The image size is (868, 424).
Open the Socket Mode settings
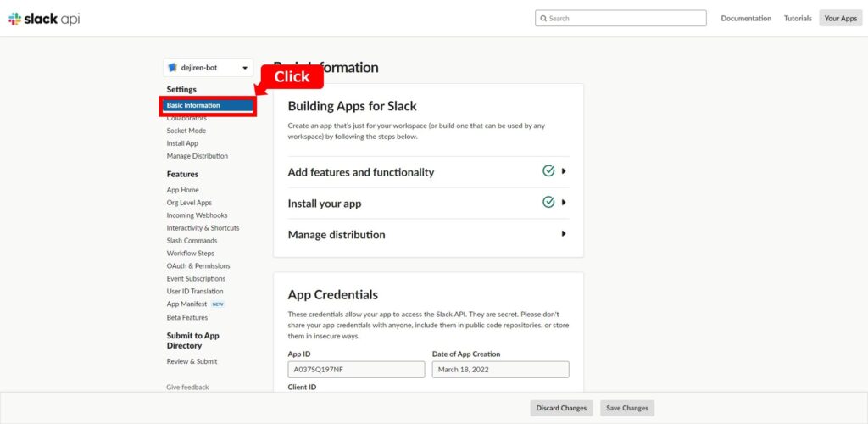tap(186, 131)
